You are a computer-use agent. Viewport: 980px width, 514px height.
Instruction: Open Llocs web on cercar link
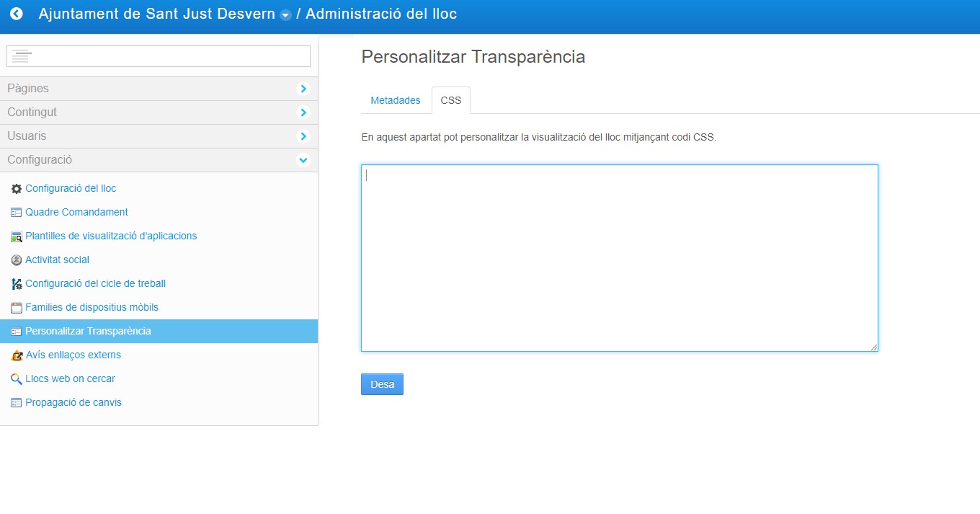pos(70,378)
